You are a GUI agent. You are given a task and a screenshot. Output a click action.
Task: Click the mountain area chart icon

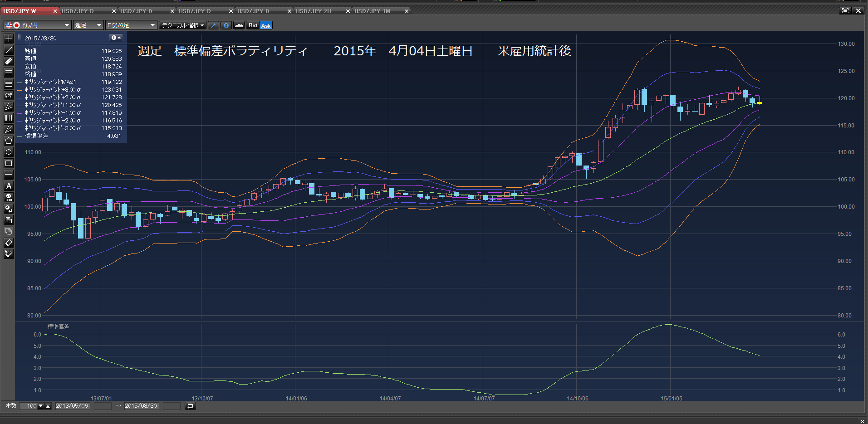point(239,25)
